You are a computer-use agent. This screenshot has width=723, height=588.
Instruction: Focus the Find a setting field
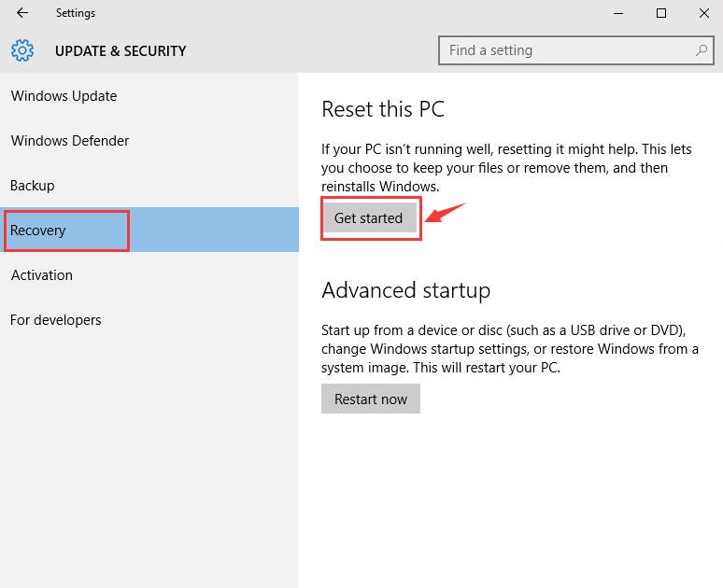576,50
